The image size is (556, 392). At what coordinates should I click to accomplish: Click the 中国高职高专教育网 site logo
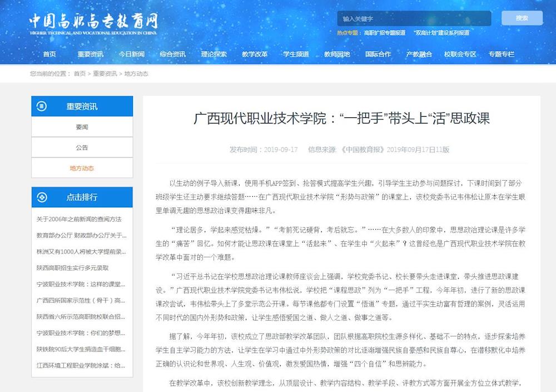pos(93,23)
